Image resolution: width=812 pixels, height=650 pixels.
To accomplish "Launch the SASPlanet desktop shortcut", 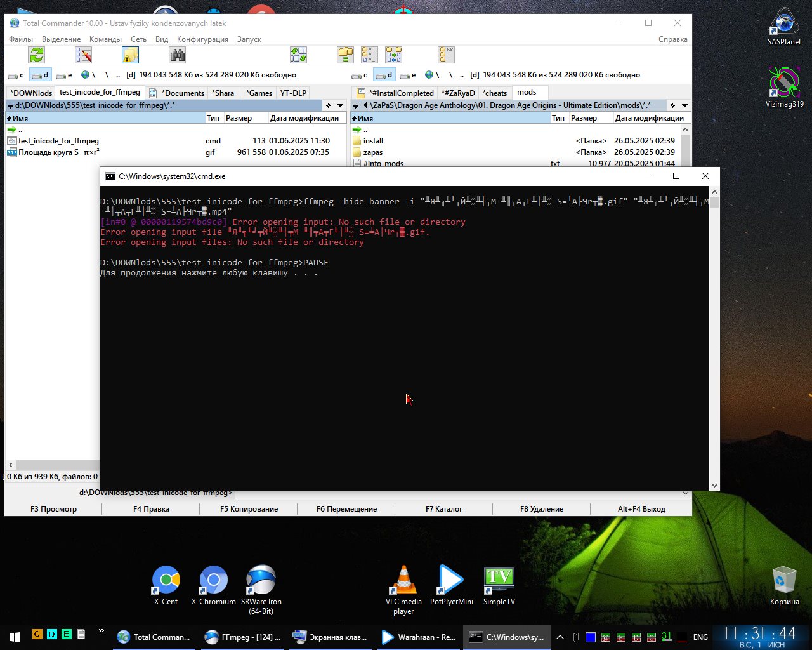I will pyautogui.click(x=784, y=27).
